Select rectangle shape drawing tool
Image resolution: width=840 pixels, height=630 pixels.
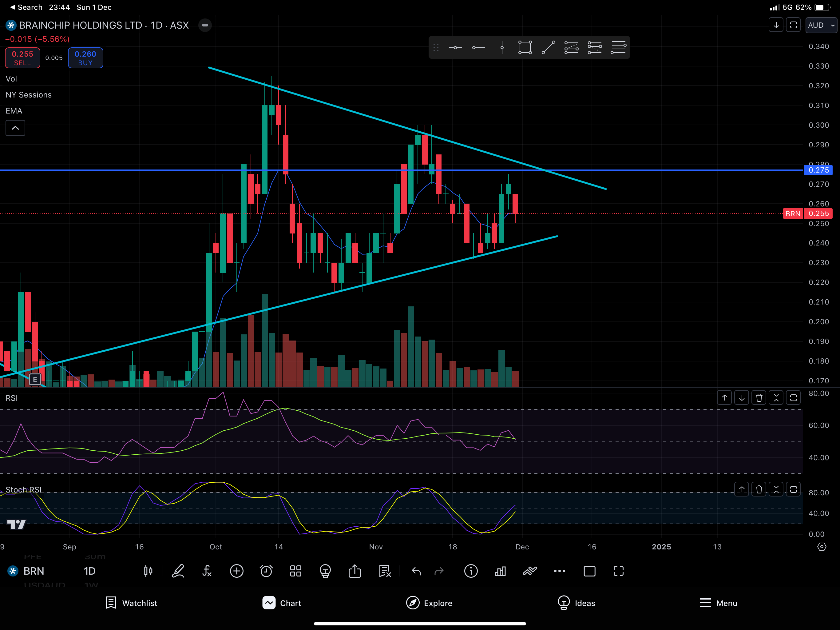[525, 47]
